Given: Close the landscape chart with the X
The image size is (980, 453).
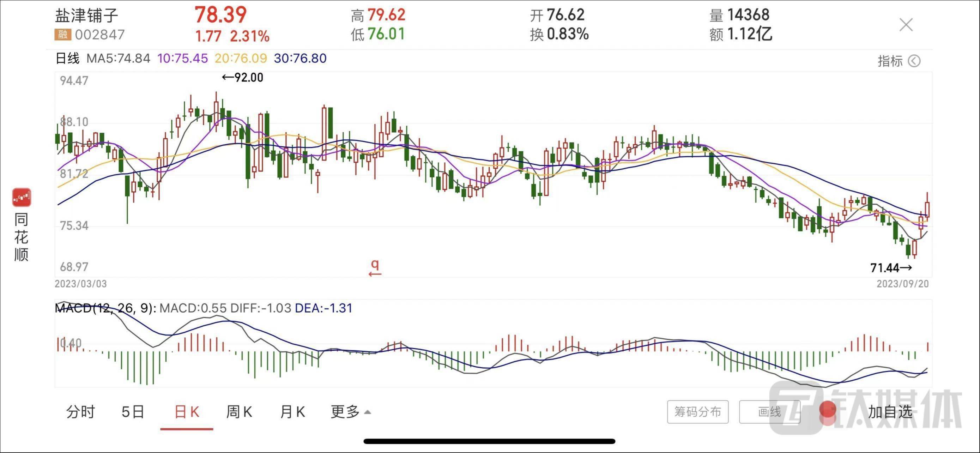Looking at the screenshot, I should point(906,25).
